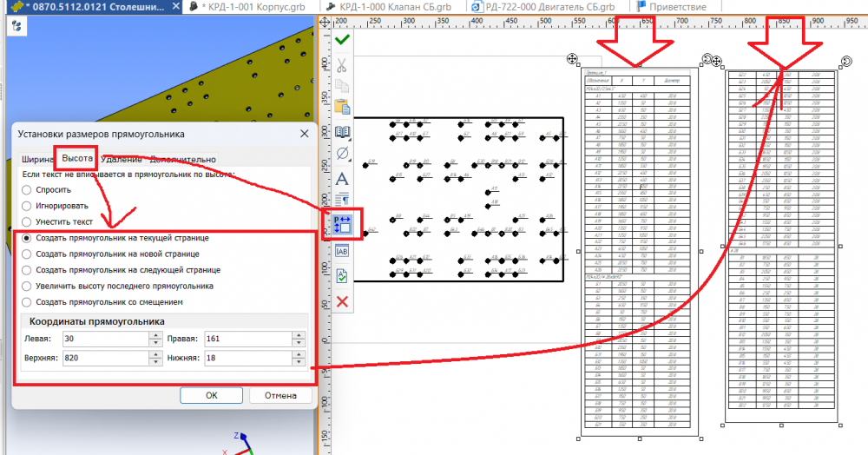This screenshot has height=455, width=868.
Task: Cancel editing with red X icon
Action: [342, 301]
